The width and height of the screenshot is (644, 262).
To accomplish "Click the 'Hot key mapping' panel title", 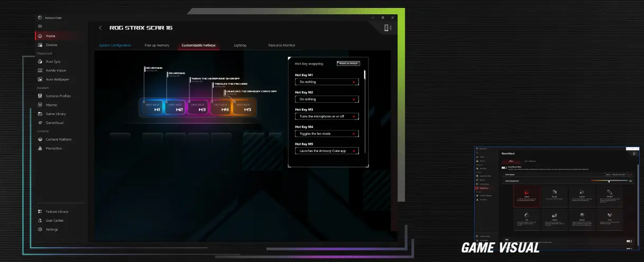I will (x=309, y=64).
